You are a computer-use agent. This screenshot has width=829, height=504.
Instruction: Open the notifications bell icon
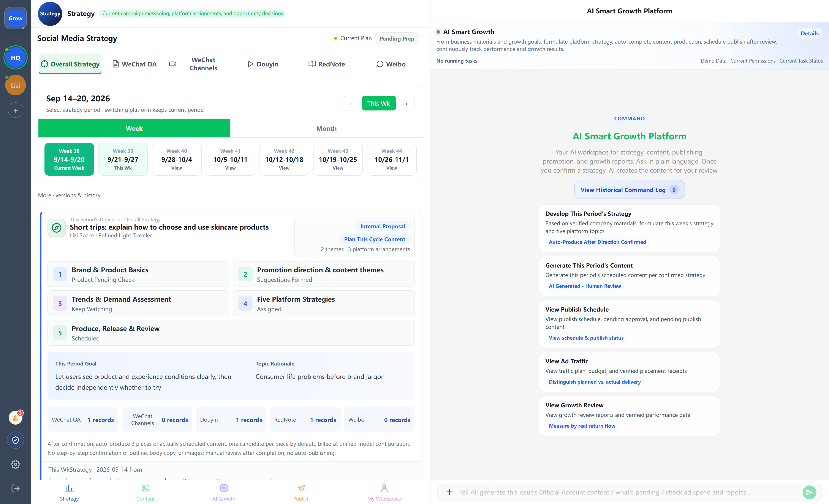point(16,417)
